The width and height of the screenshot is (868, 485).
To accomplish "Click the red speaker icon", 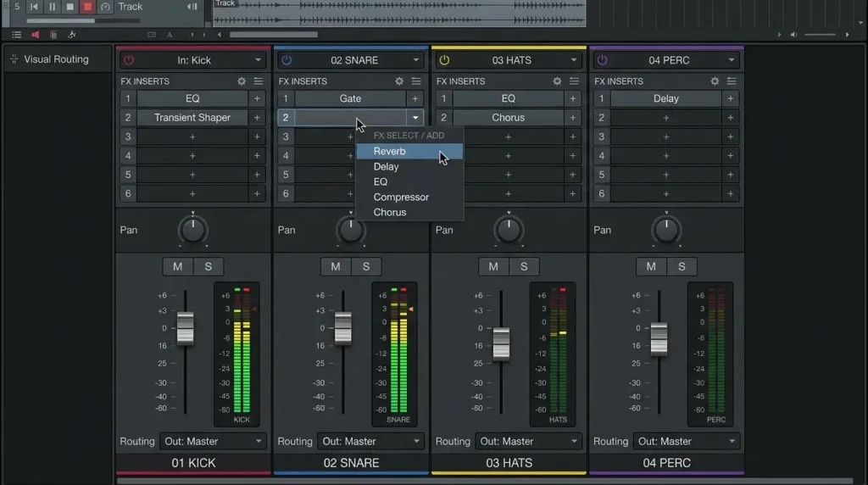I will coord(35,34).
